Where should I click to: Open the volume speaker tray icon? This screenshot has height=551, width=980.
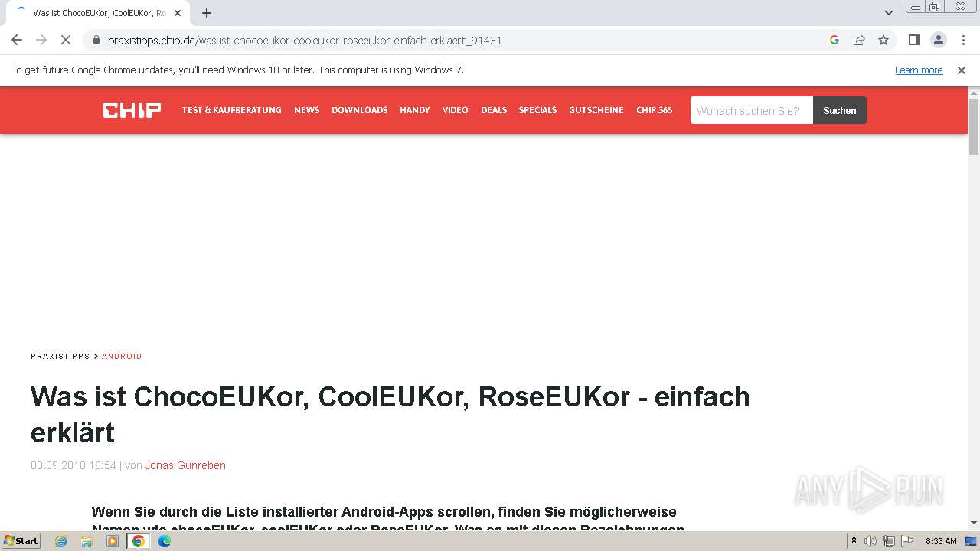871,541
